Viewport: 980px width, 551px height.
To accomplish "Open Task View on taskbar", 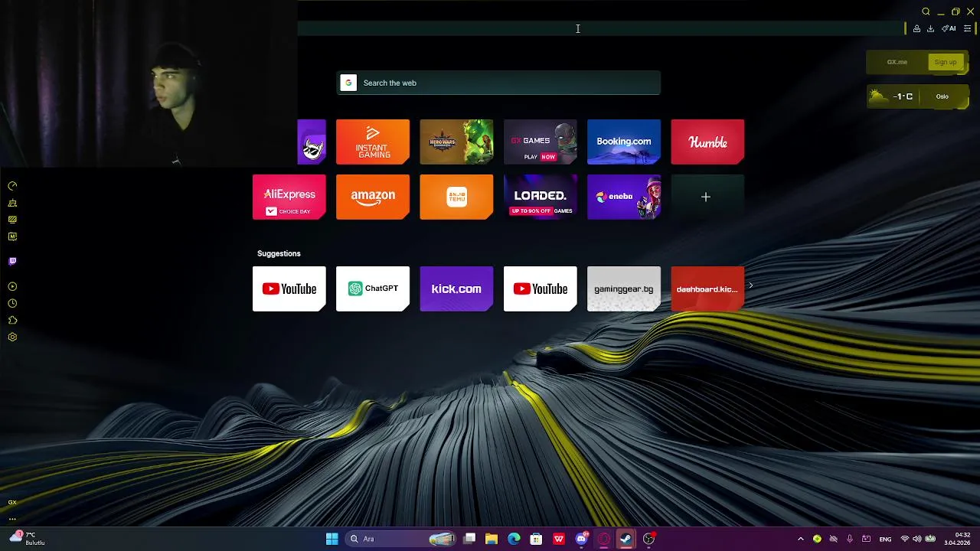I will pos(469,539).
